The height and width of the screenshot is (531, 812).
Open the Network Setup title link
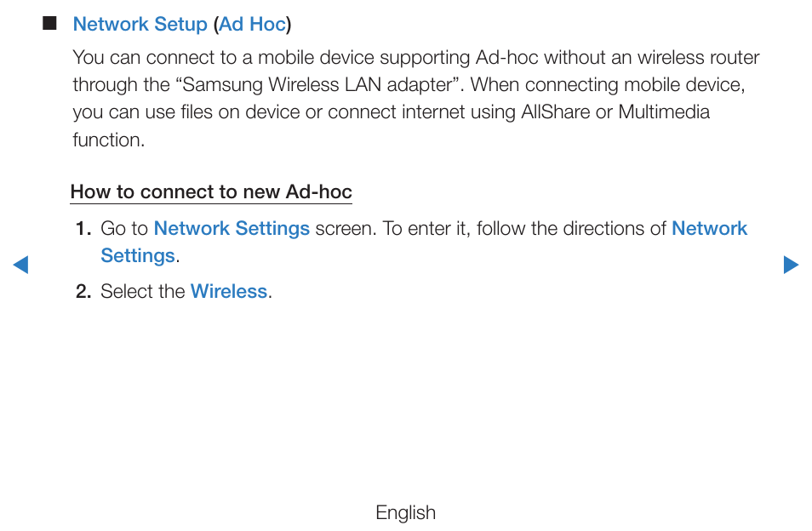[140, 25]
